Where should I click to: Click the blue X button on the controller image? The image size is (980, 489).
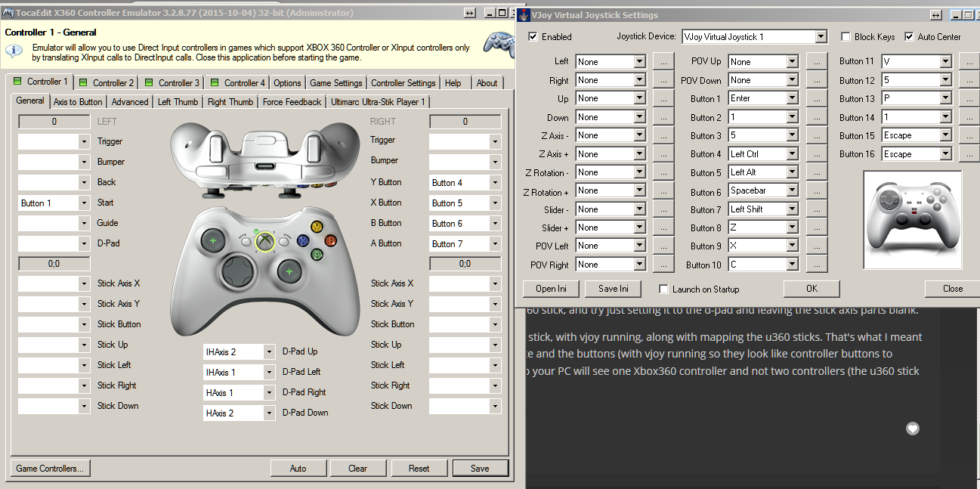coord(303,240)
